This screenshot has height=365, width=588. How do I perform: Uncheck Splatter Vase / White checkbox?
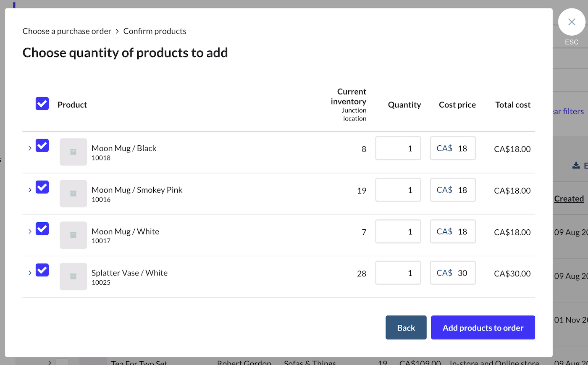point(42,270)
